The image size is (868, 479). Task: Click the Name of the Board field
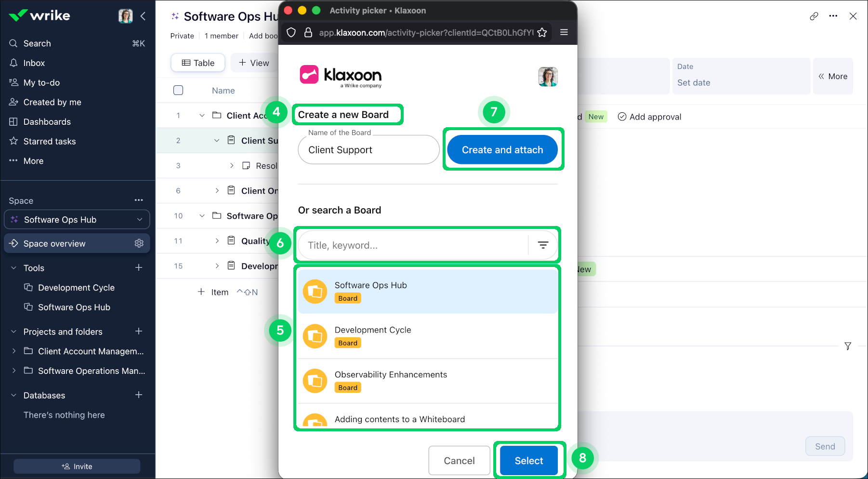[368, 150]
